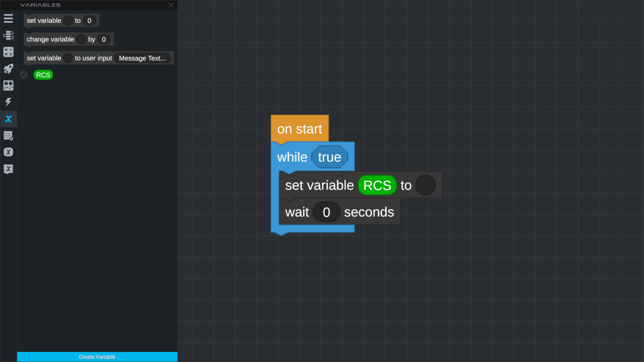Click the empty value slot after RCS 'to'
Screen dimensions: 644x362
(426, 185)
